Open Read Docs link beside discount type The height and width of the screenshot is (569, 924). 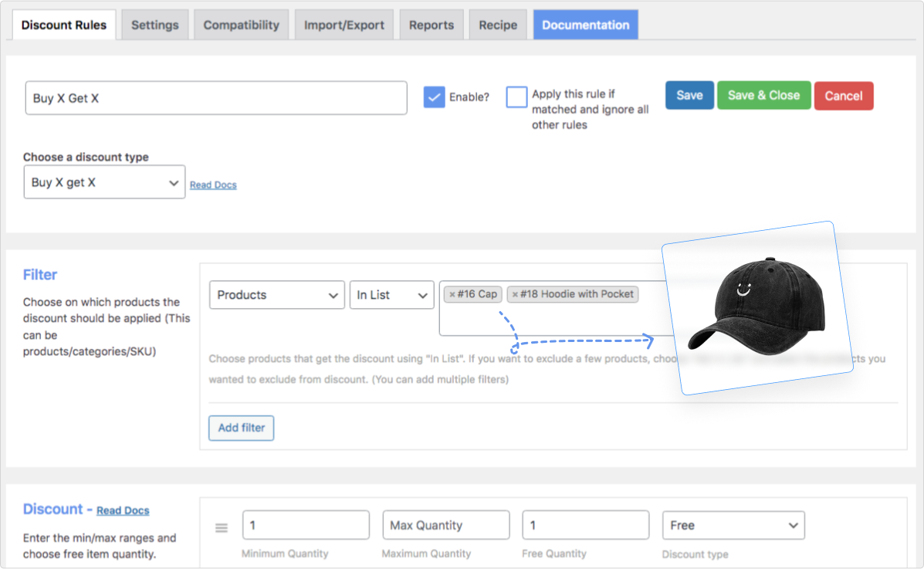point(213,185)
